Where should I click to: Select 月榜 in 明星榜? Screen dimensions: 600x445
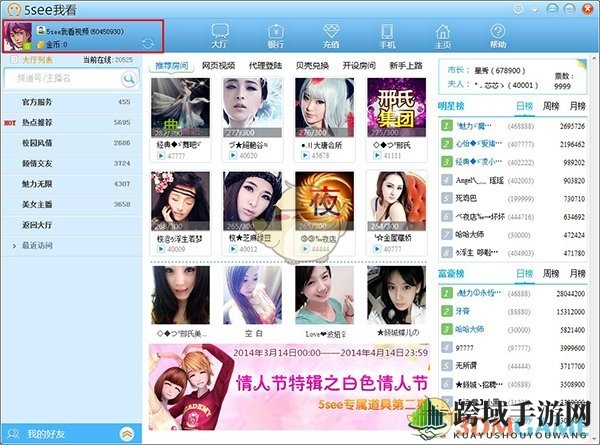(x=577, y=106)
